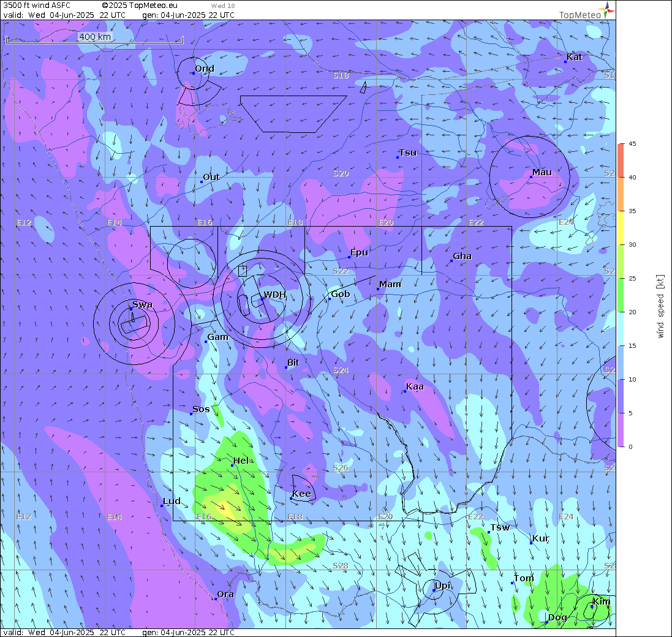Screen dimensions: 672x637
Task: Click the S28 latitude label
Action: (341, 566)
